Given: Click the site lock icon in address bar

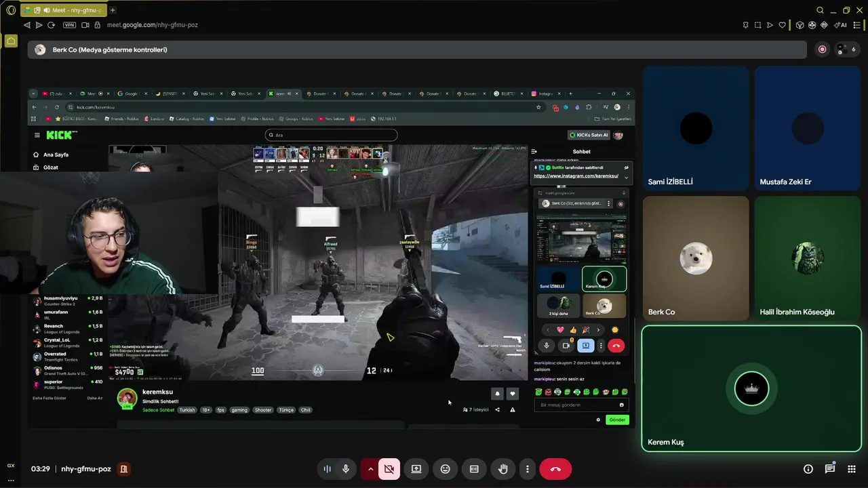Looking at the screenshot, I should click(x=98, y=25).
